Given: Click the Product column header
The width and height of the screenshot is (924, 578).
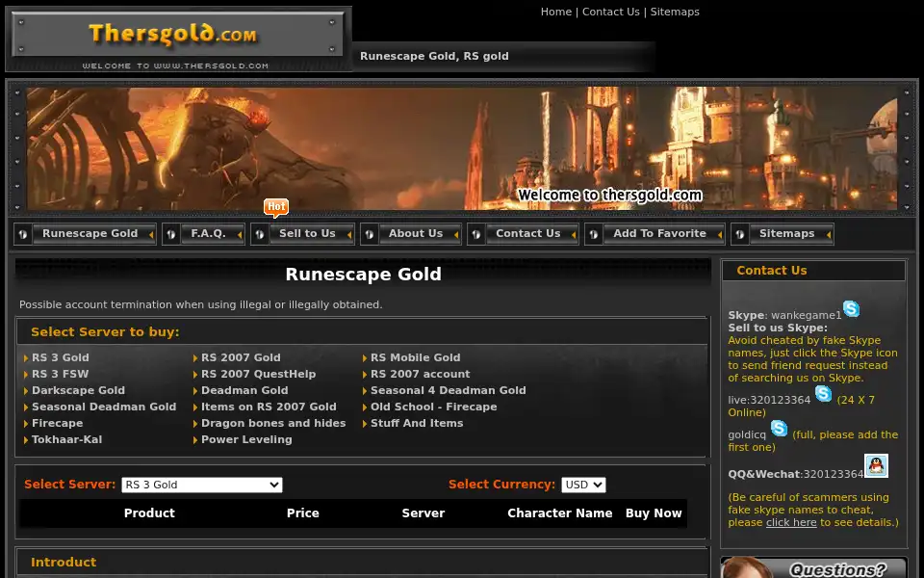Looking at the screenshot, I should pos(150,513).
